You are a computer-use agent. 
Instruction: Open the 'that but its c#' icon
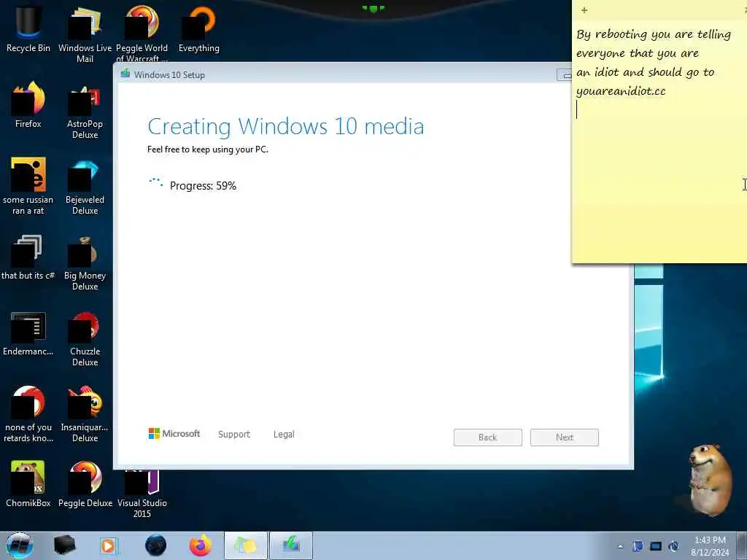(x=28, y=257)
